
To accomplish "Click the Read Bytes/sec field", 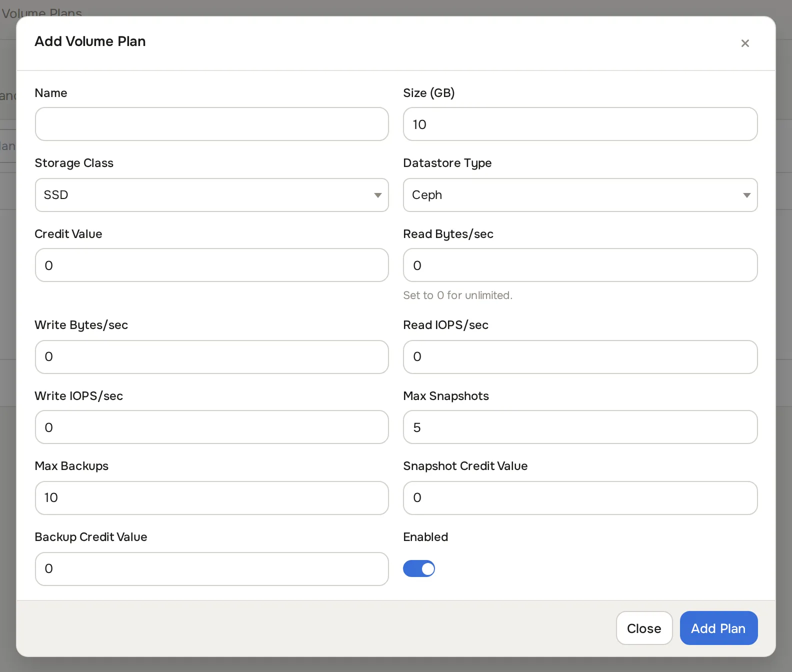I will coord(580,265).
